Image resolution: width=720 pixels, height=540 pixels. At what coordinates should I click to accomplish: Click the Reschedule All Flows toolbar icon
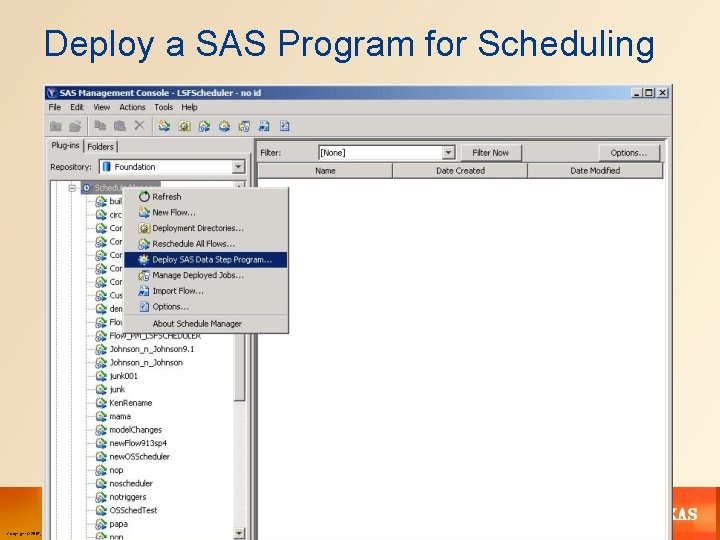coord(204,126)
